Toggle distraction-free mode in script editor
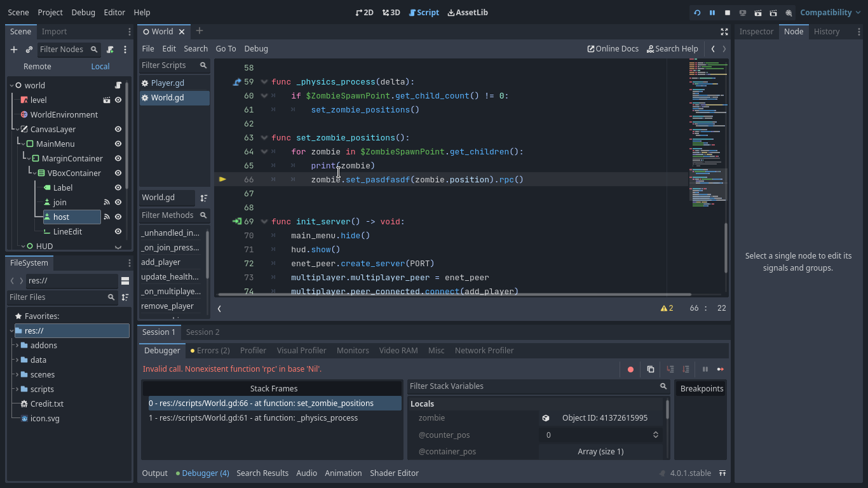 point(724,31)
